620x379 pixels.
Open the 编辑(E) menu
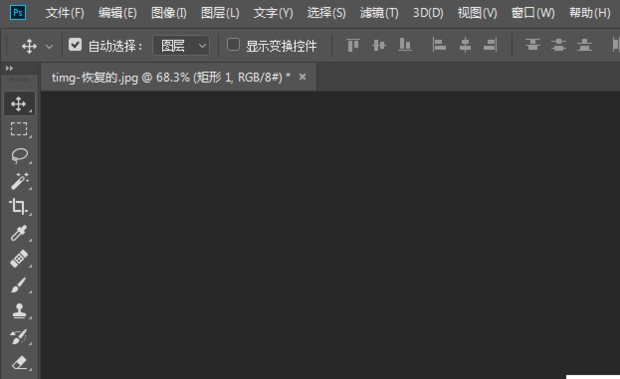pos(117,13)
